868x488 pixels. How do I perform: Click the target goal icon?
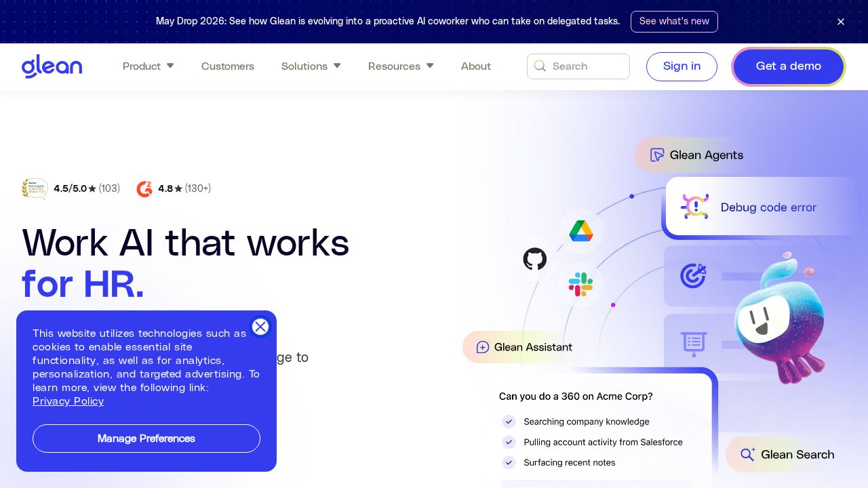click(x=693, y=276)
